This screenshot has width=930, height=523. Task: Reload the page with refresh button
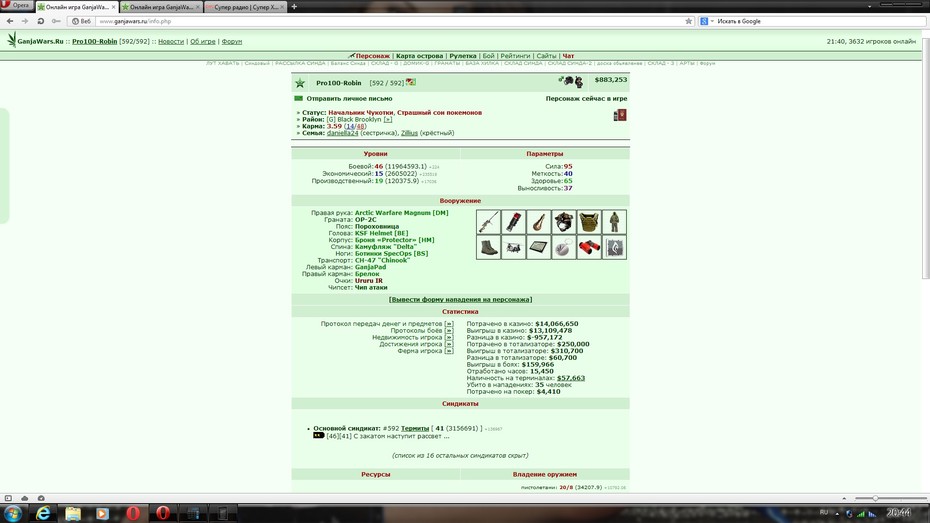point(40,21)
